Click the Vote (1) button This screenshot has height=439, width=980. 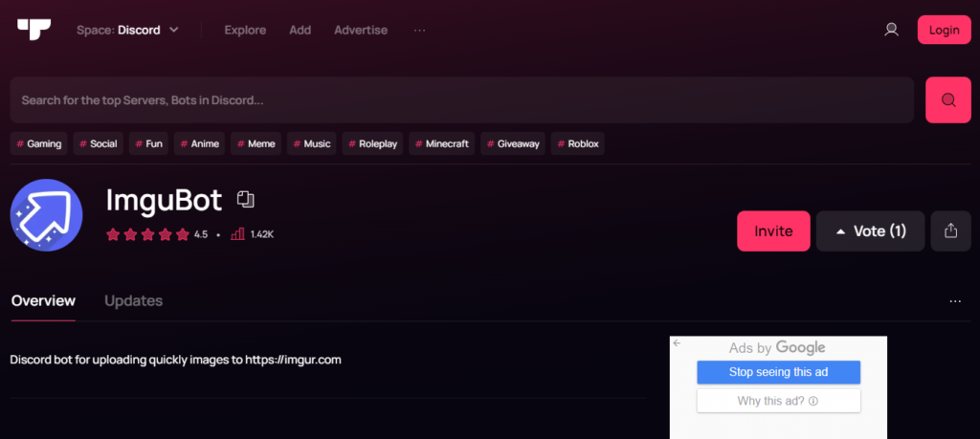[x=871, y=231]
